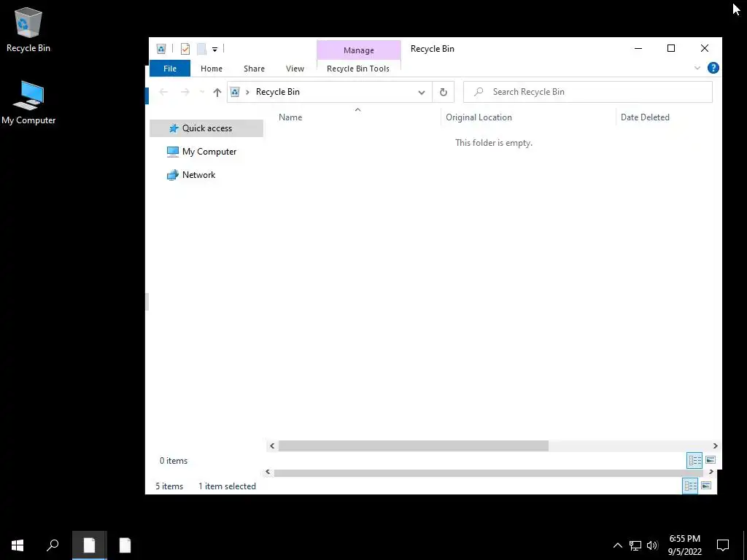
Task: Click the address bar Recycle Bin icon
Action: 235,92
